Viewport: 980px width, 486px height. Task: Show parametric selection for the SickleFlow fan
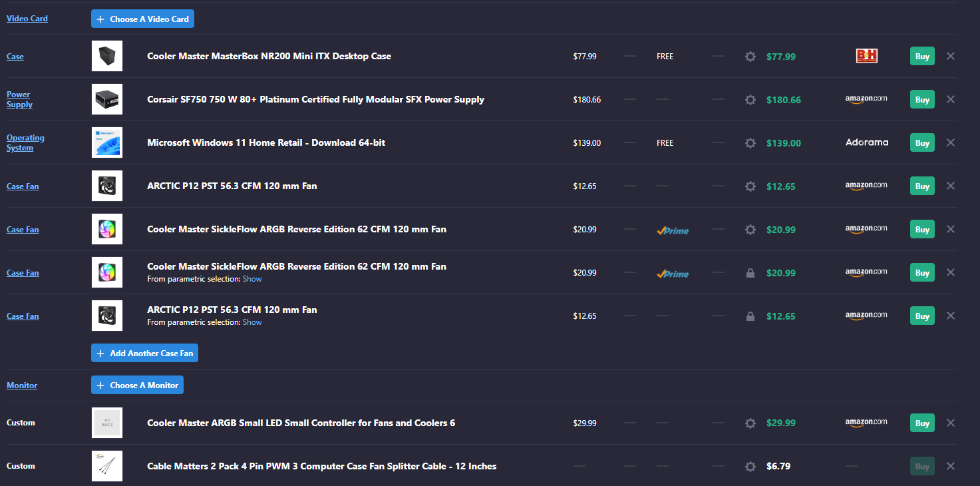coord(252,278)
